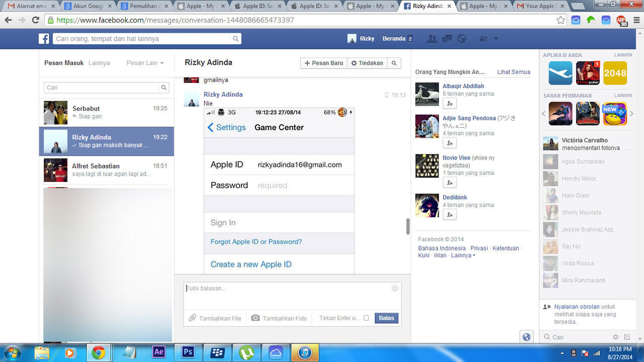The height and width of the screenshot is (362, 644).
Task: Show next suggested games arrow
Action: pyautogui.click(x=632, y=114)
